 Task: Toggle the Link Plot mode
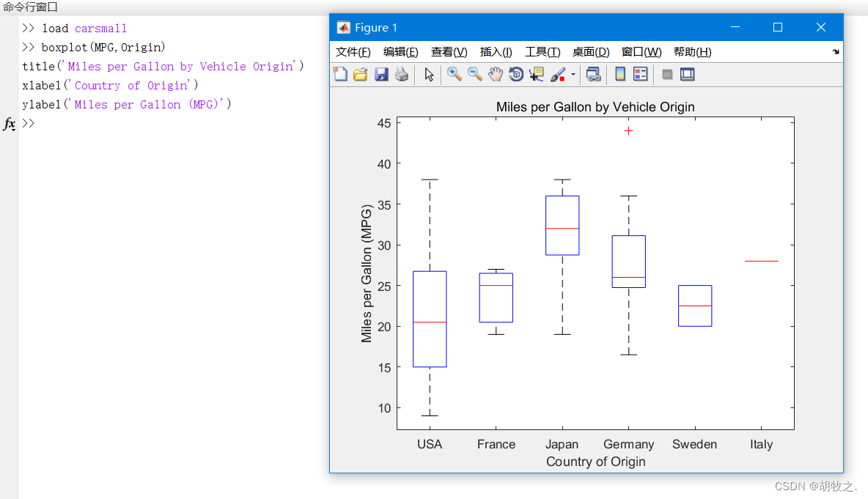point(595,74)
